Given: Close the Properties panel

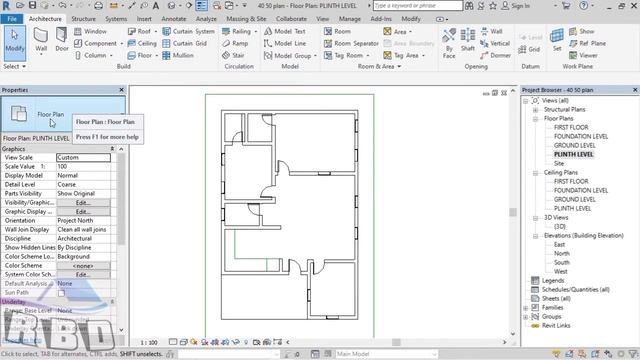Looking at the screenshot, I should click(x=121, y=90).
